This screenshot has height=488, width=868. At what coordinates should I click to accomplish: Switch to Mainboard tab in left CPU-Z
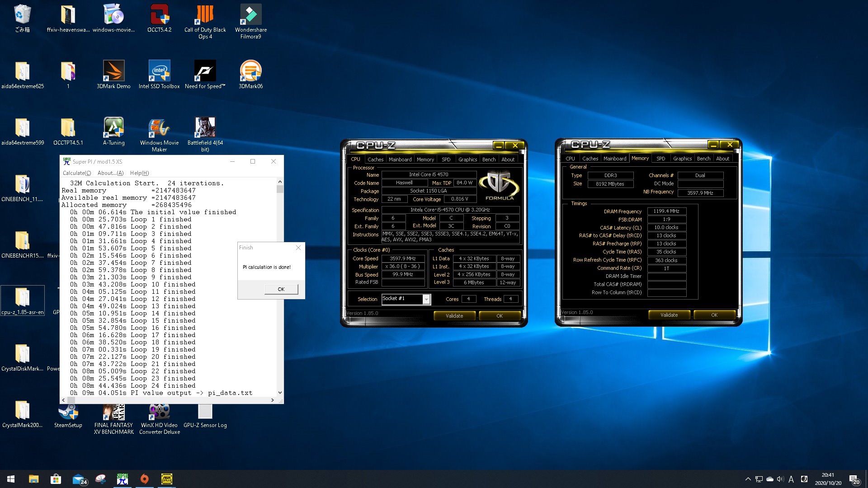[x=400, y=160]
